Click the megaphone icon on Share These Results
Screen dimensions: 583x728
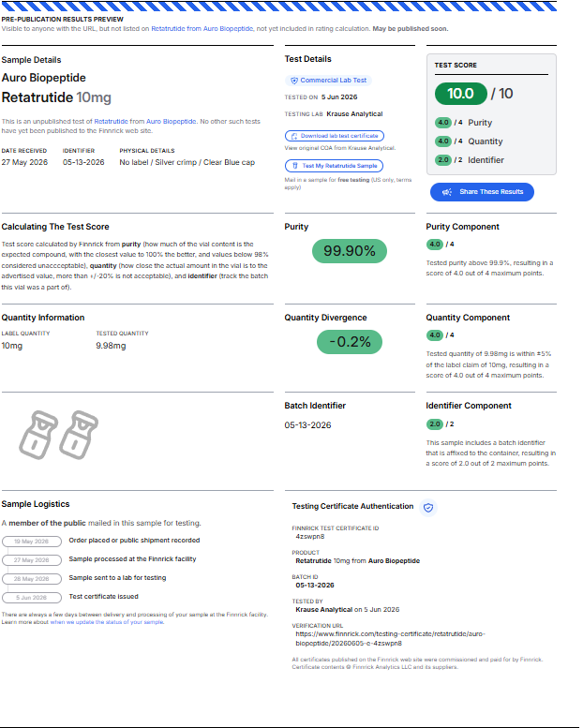447,192
